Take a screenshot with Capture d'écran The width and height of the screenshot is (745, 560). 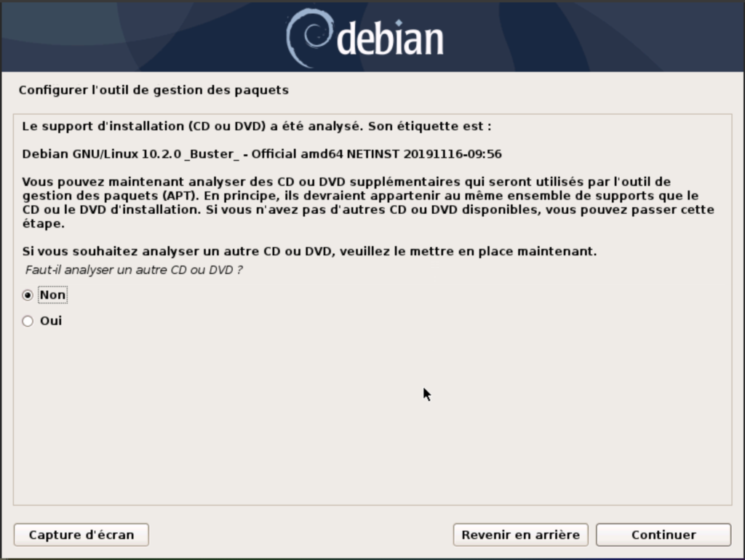(x=81, y=535)
